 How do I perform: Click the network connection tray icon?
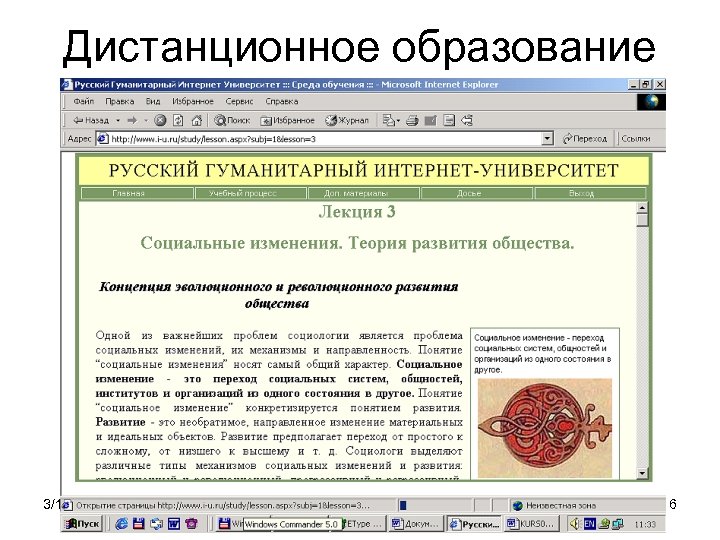click(618, 523)
